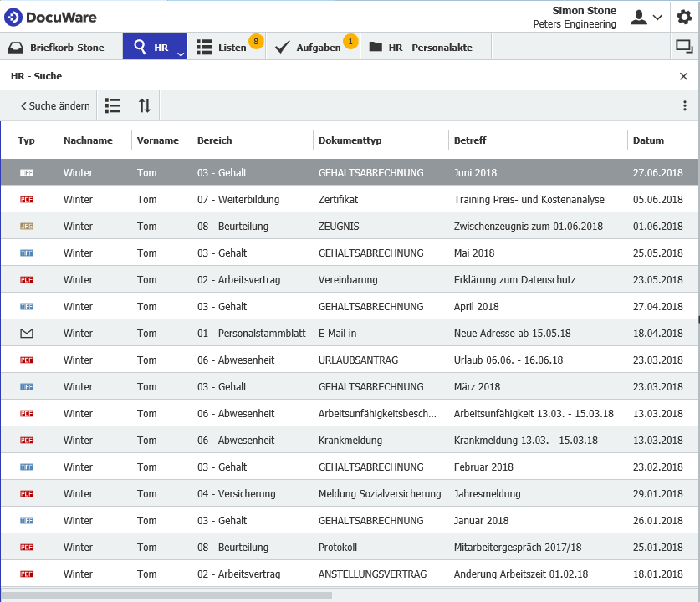
Task: Expand the HR search dropdown arrow
Action: pyautogui.click(x=181, y=54)
